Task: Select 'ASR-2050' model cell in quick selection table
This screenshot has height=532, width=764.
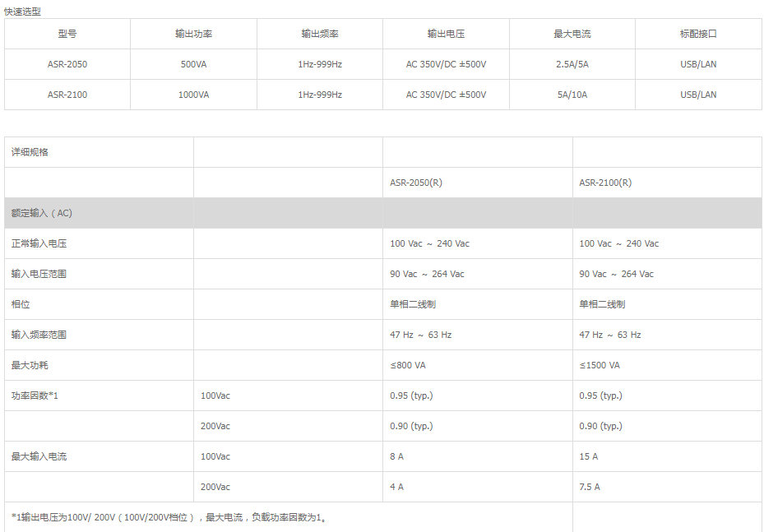Action: coord(67,64)
